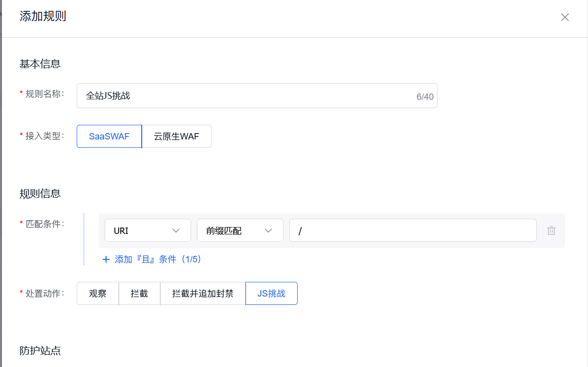Click the 添加『且』条件（1/5）link
Screen dimensions: 588x367
pos(152,259)
